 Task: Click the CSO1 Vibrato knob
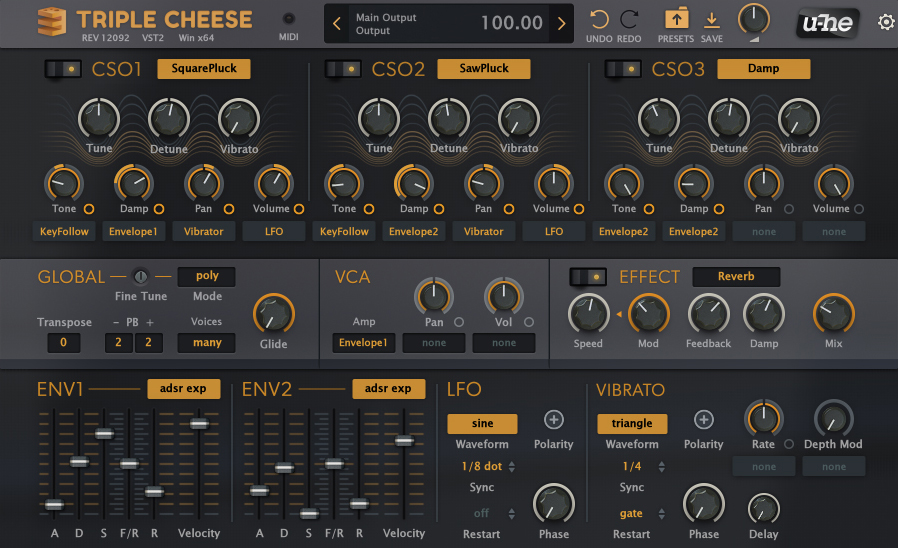tap(239, 119)
